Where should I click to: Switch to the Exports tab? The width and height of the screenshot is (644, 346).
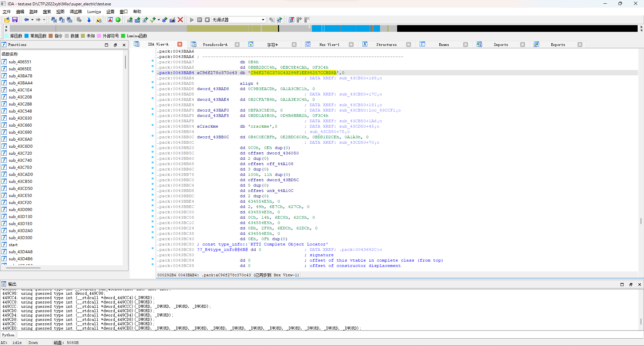[558, 45]
